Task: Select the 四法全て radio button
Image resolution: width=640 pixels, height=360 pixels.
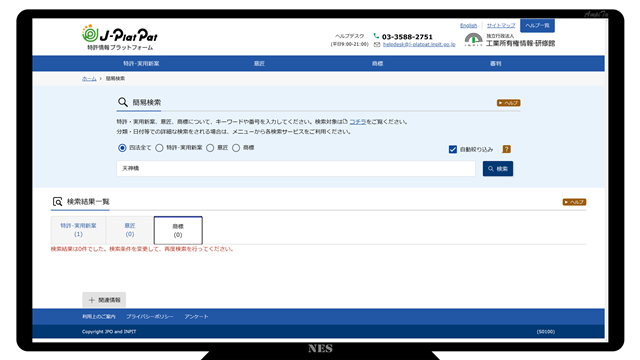Action: (x=122, y=148)
